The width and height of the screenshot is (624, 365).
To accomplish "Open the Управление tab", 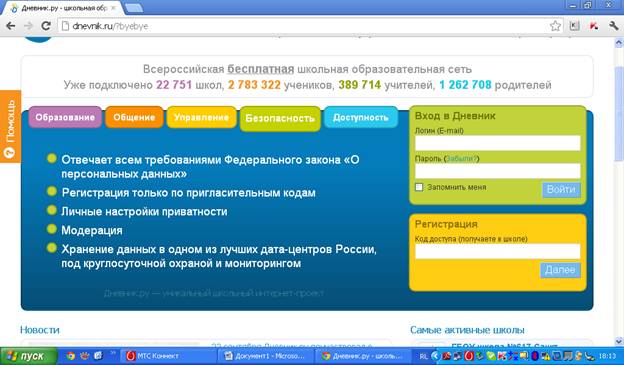I will [x=201, y=117].
